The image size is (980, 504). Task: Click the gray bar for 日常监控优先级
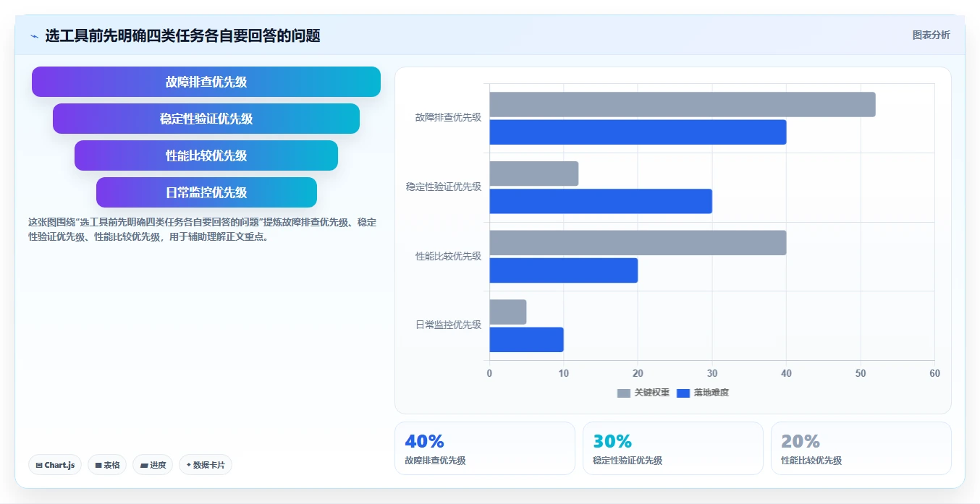[x=508, y=312]
